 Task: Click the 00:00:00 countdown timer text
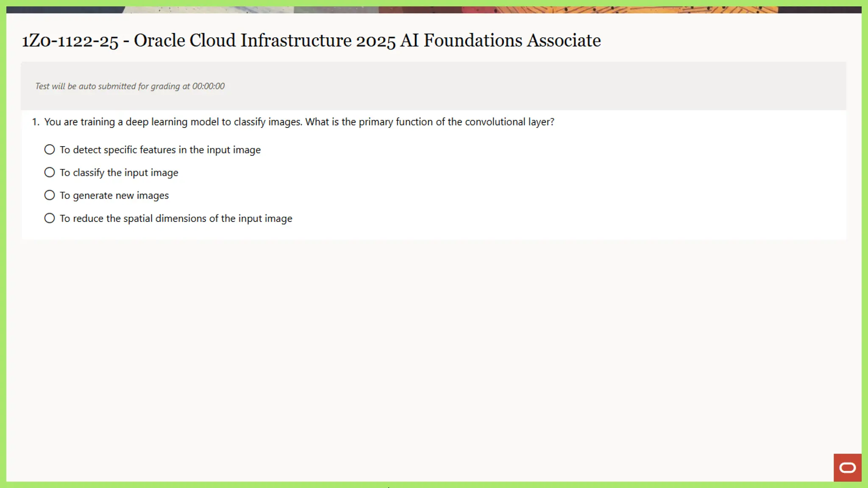[208, 86]
